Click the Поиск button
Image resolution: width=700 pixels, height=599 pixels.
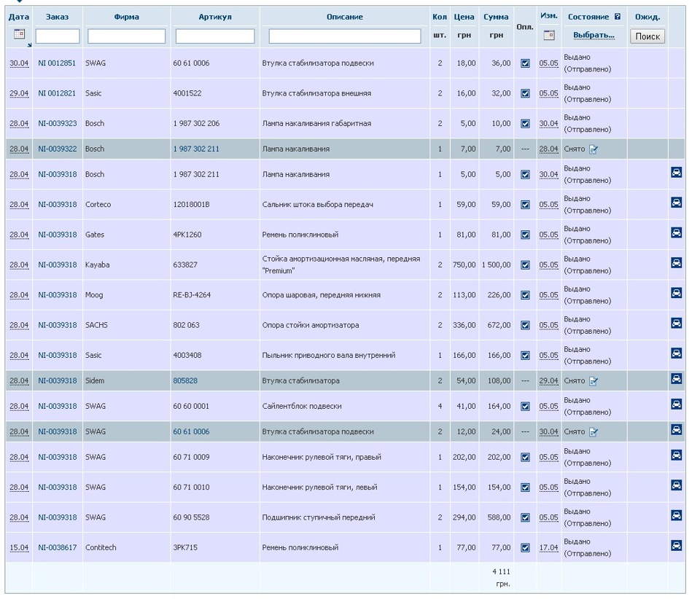[x=647, y=36]
